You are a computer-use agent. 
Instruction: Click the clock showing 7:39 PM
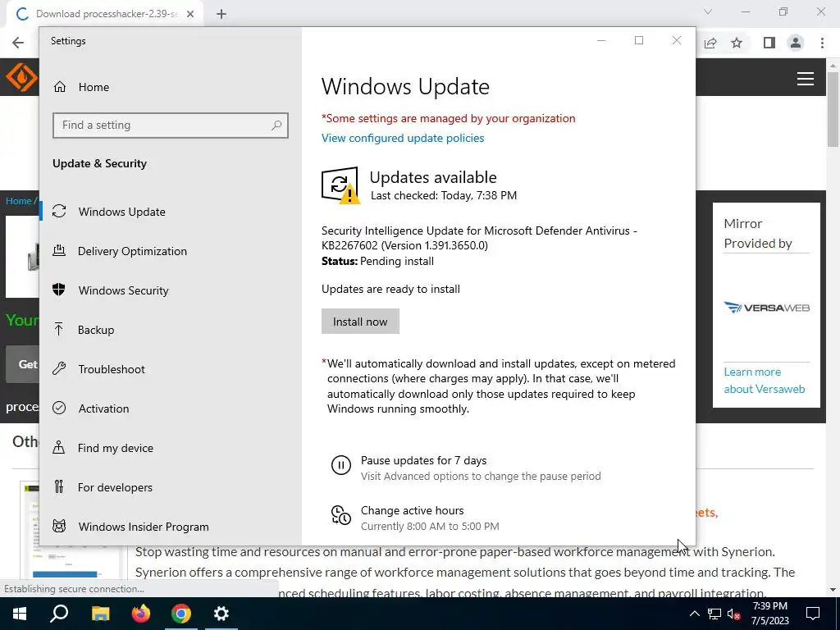(x=769, y=606)
